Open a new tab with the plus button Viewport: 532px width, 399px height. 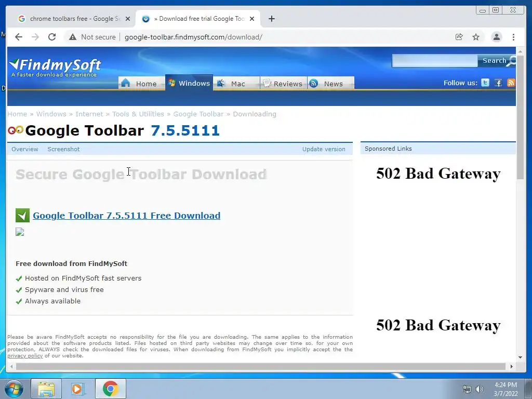(x=271, y=19)
